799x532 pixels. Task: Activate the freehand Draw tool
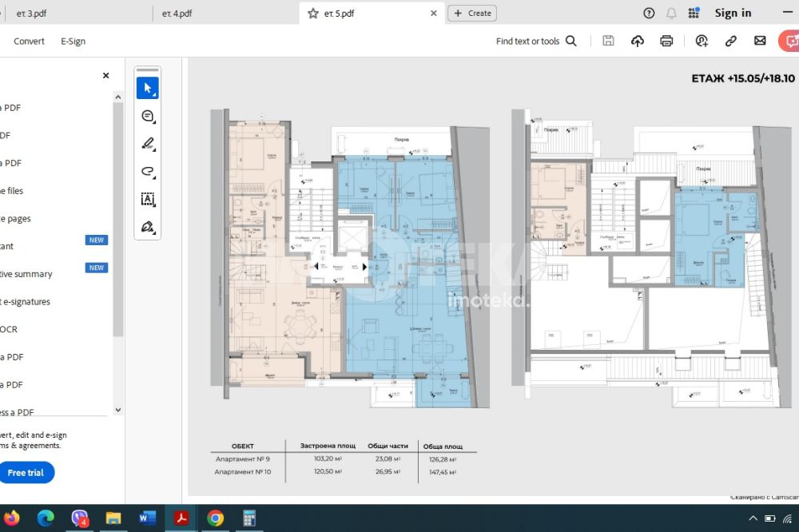[147, 171]
